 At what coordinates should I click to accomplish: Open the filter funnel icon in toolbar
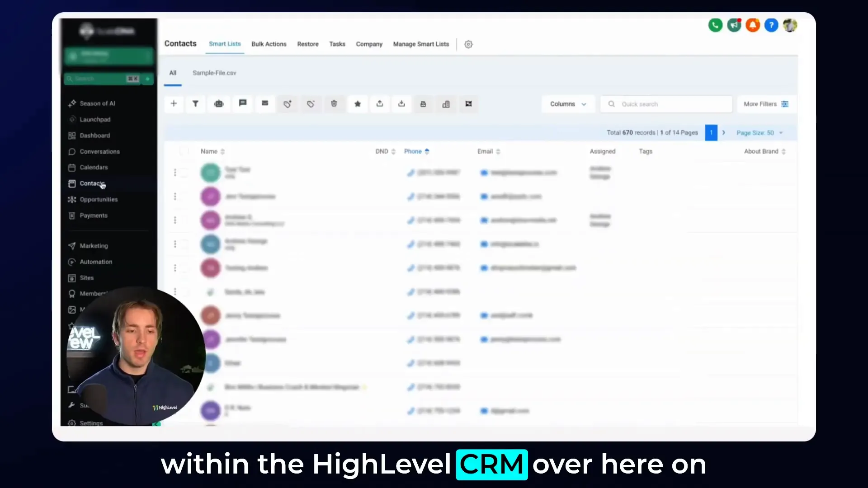point(195,104)
